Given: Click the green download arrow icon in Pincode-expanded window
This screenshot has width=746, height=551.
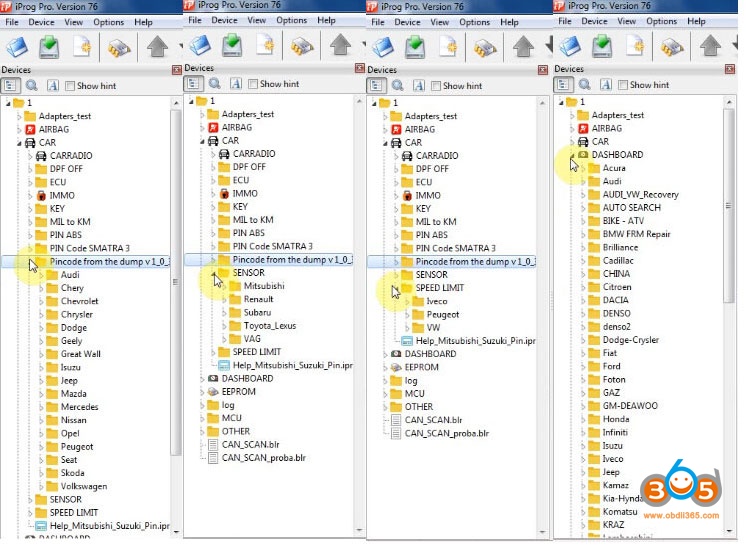Looking at the screenshot, I should coord(49,47).
